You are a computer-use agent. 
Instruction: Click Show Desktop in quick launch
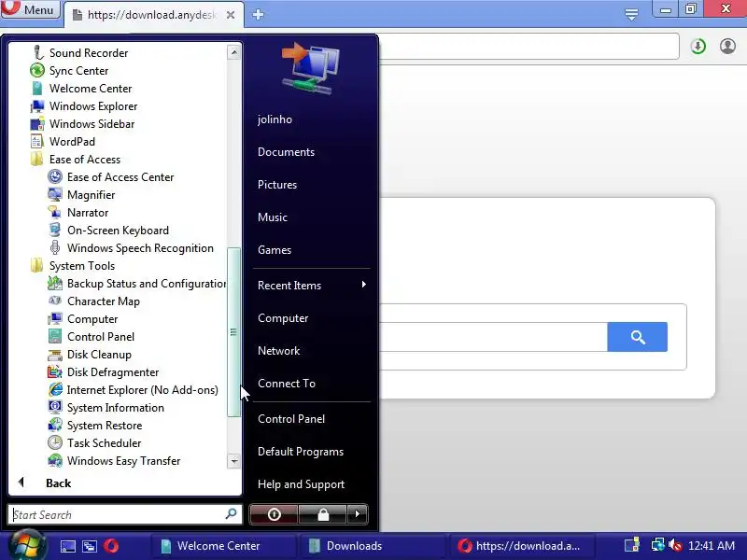[x=67, y=546]
